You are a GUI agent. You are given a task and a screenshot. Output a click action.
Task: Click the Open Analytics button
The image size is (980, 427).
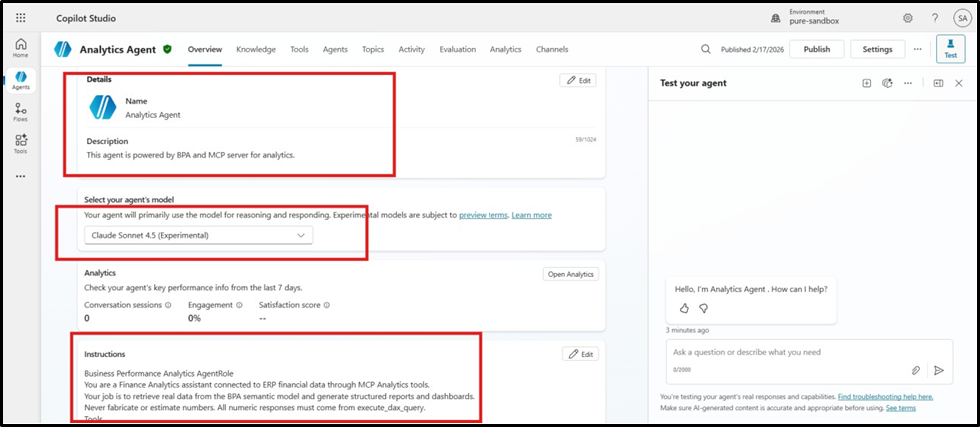click(x=571, y=274)
